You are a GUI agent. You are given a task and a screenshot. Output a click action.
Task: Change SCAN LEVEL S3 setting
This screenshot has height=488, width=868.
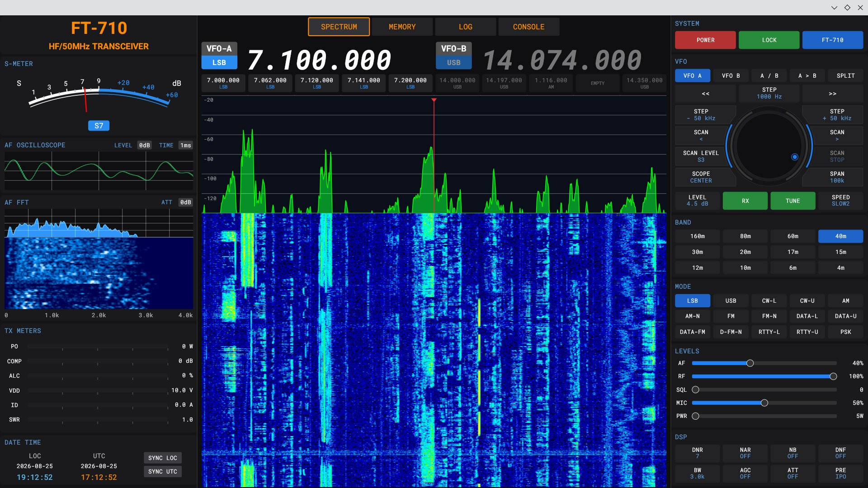[x=701, y=156]
